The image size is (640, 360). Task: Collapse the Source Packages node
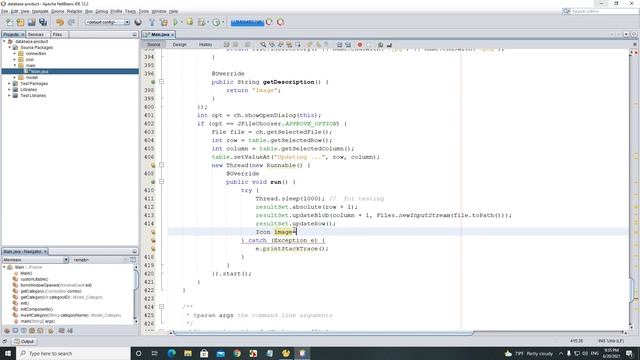click(x=9, y=47)
